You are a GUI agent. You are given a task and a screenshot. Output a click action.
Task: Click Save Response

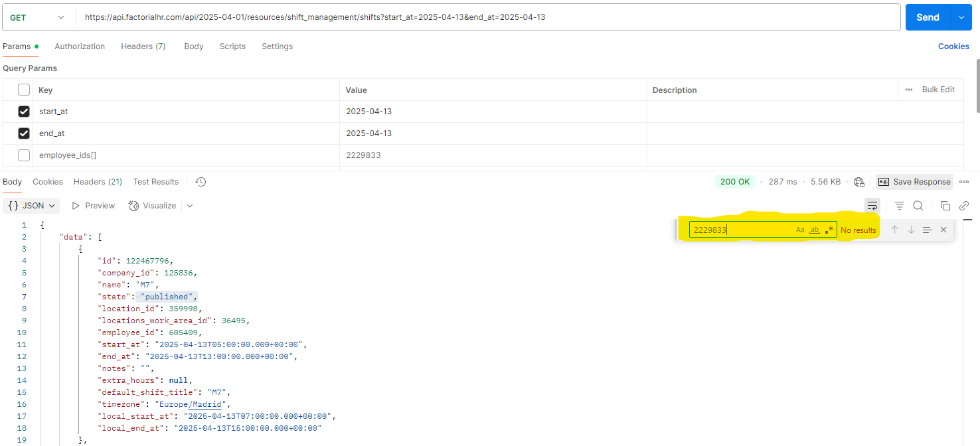coord(915,182)
